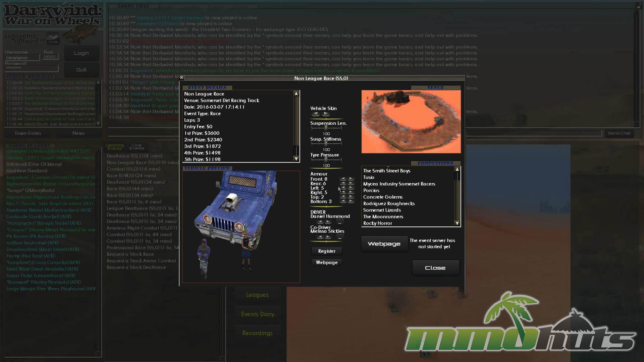Select the previous vehicle skin arrow
644x362 pixels.
tap(315, 114)
